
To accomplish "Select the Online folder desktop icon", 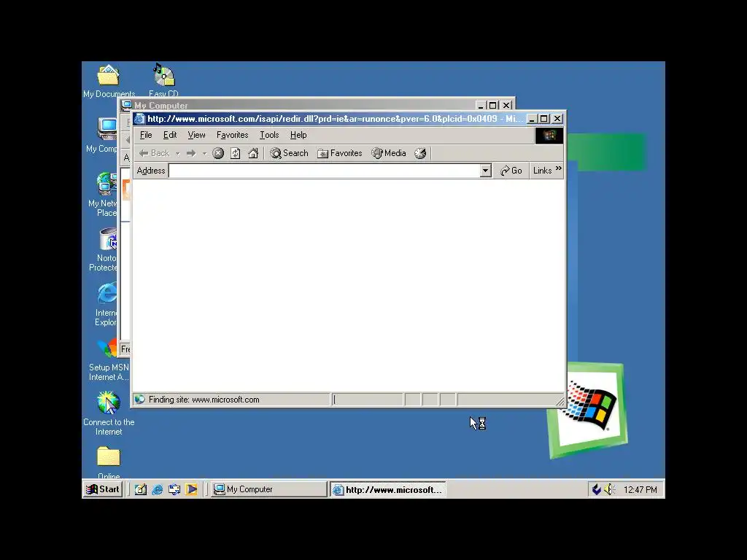I will 109,462.
